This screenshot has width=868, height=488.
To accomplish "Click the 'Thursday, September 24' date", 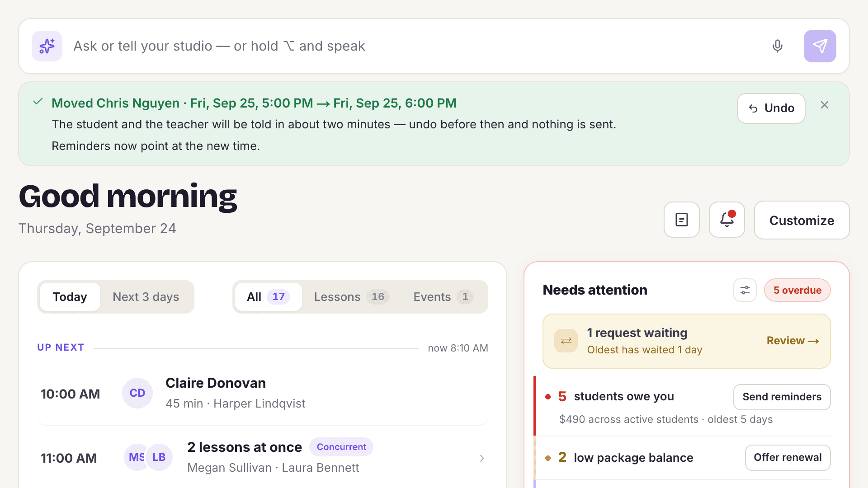I will point(97,229).
